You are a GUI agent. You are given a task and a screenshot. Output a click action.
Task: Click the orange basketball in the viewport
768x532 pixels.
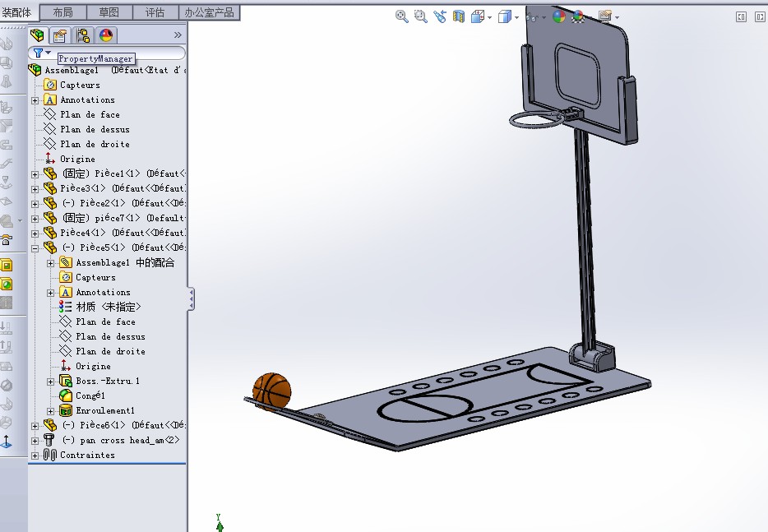point(272,391)
